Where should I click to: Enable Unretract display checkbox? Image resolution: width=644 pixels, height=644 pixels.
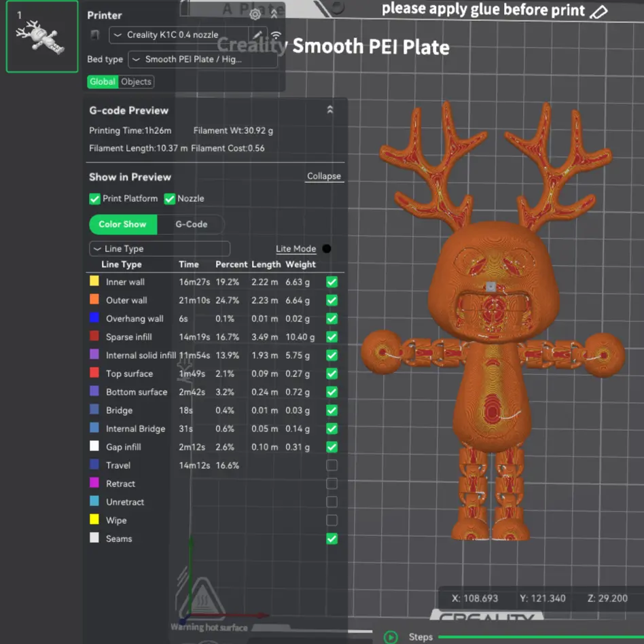pos(332,502)
